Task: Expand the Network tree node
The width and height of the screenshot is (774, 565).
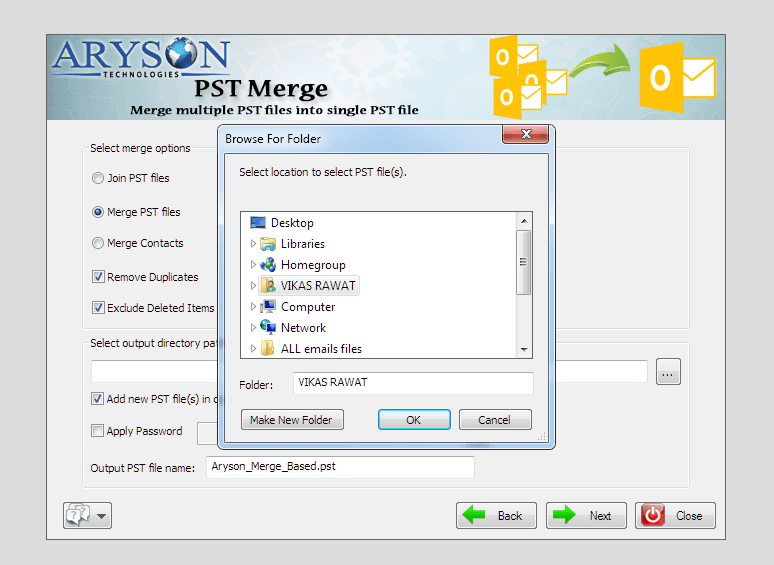Action: click(x=253, y=328)
